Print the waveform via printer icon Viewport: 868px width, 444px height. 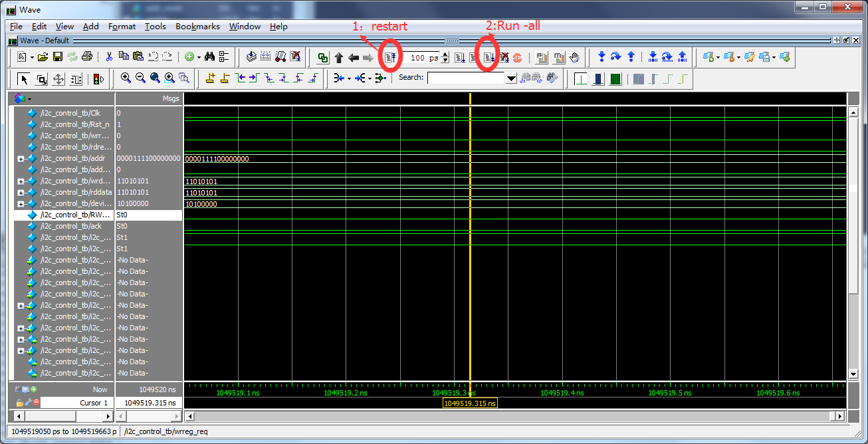tap(86, 57)
